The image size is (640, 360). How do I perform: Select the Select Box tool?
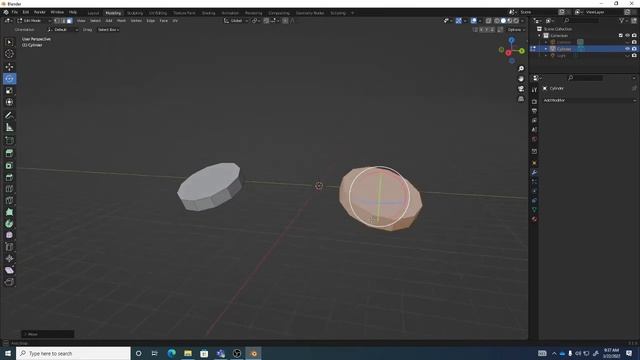[x=9, y=42]
